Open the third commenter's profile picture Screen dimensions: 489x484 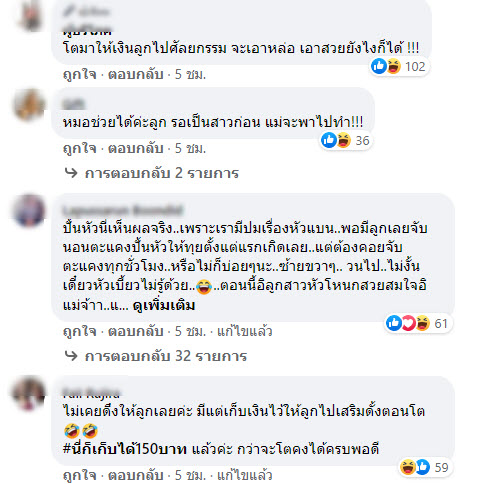[29, 211]
